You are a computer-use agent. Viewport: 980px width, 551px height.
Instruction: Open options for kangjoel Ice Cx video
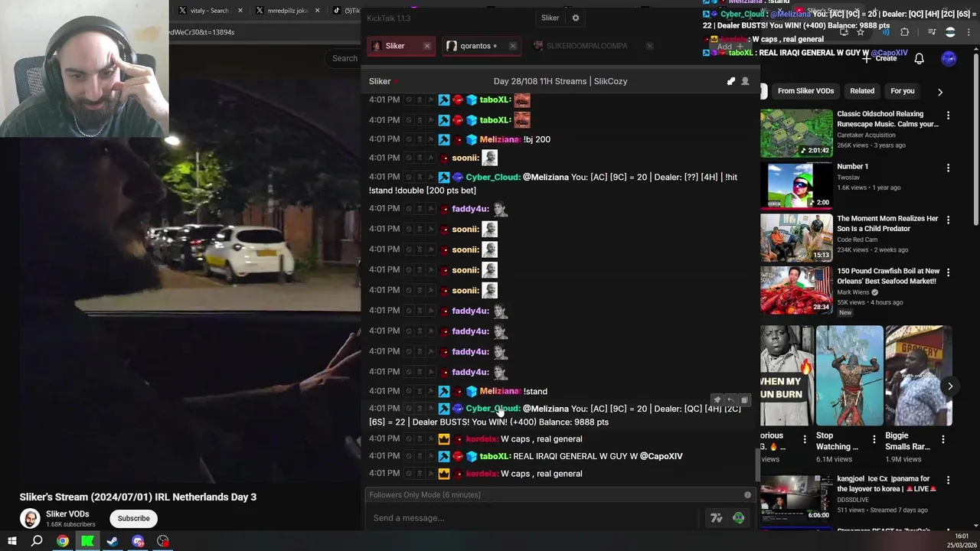pyautogui.click(x=948, y=481)
